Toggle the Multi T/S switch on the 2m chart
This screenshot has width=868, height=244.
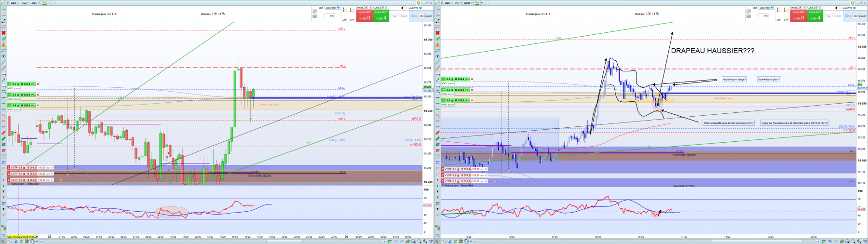pyautogui.click(x=838, y=8)
